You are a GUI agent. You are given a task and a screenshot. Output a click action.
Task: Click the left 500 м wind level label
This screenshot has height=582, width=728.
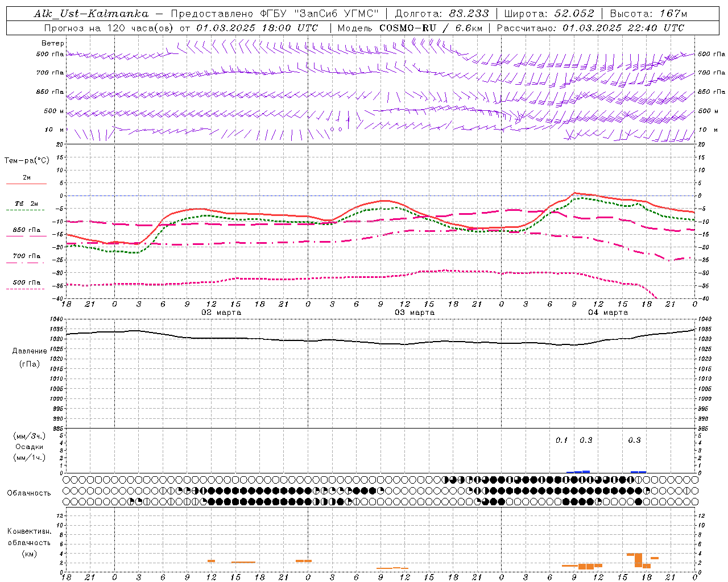coord(54,111)
